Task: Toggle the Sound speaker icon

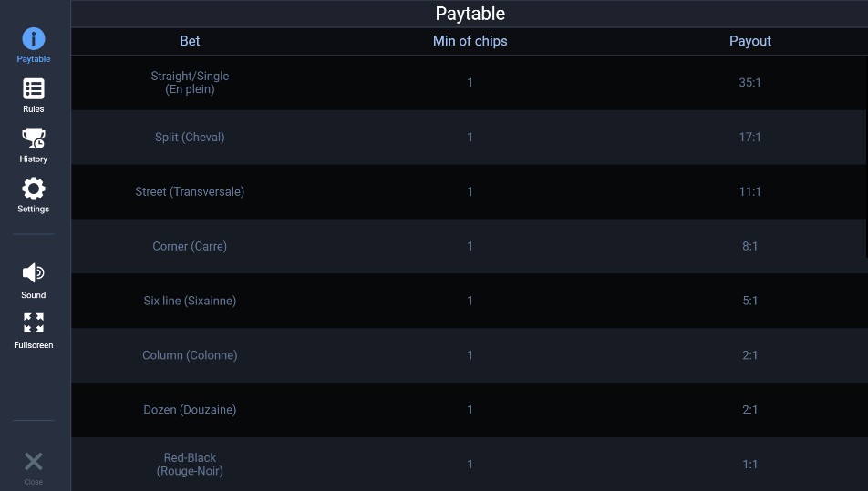Action: pos(34,273)
